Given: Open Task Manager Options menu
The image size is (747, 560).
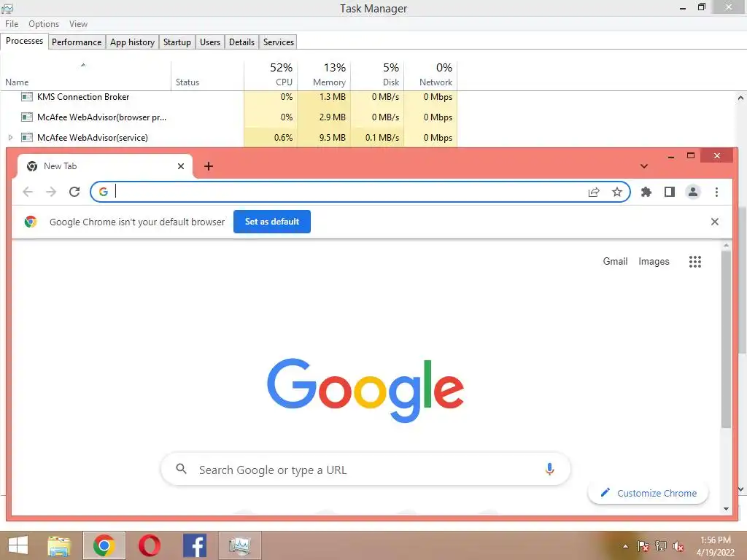Looking at the screenshot, I should coord(44,24).
